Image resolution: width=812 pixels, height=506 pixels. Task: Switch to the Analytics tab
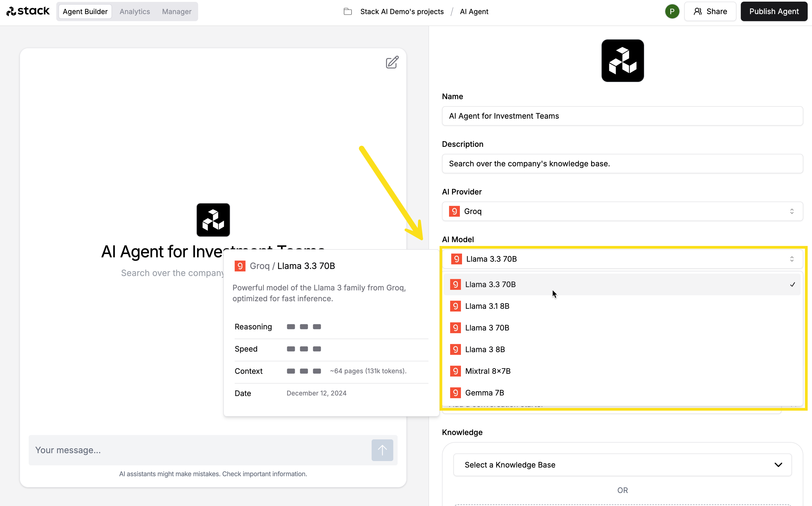[x=135, y=11]
